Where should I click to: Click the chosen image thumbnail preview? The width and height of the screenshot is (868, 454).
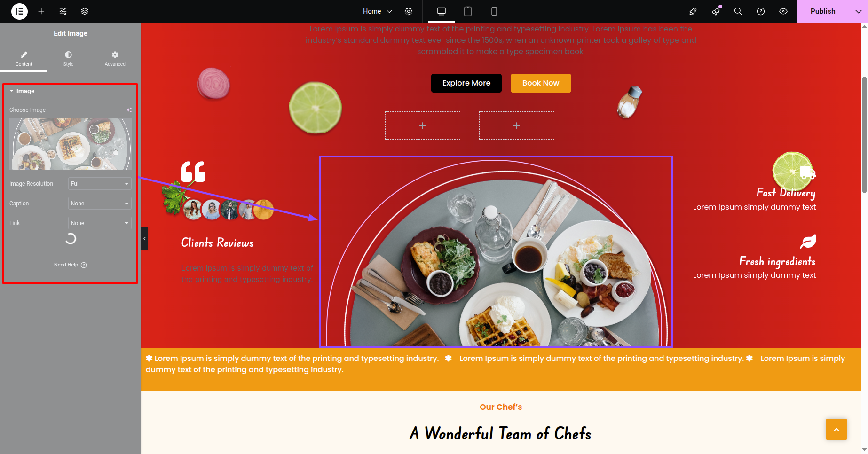(x=71, y=144)
